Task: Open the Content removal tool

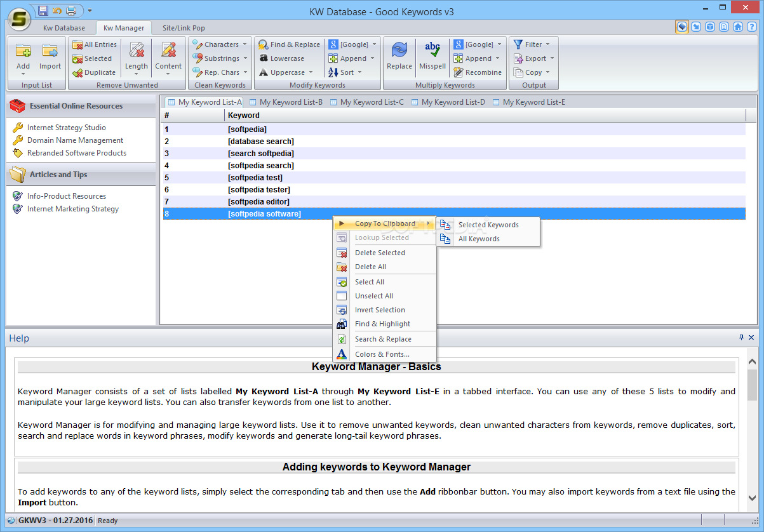Action: (x=168, y=57)
